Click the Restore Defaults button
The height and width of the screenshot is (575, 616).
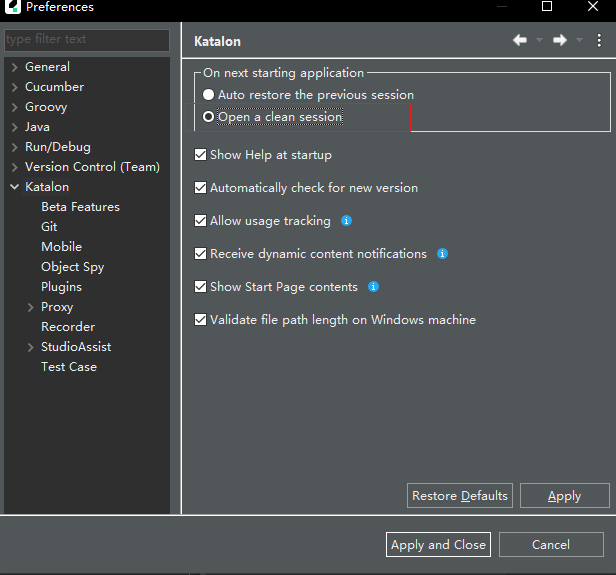coord(460,496)
